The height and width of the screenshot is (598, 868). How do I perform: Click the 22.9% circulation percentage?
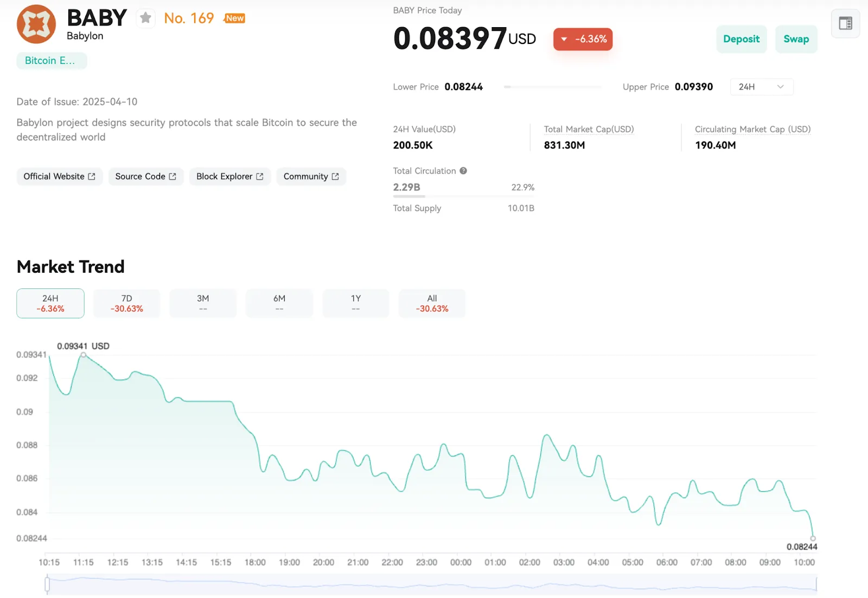tap(522, 188)
